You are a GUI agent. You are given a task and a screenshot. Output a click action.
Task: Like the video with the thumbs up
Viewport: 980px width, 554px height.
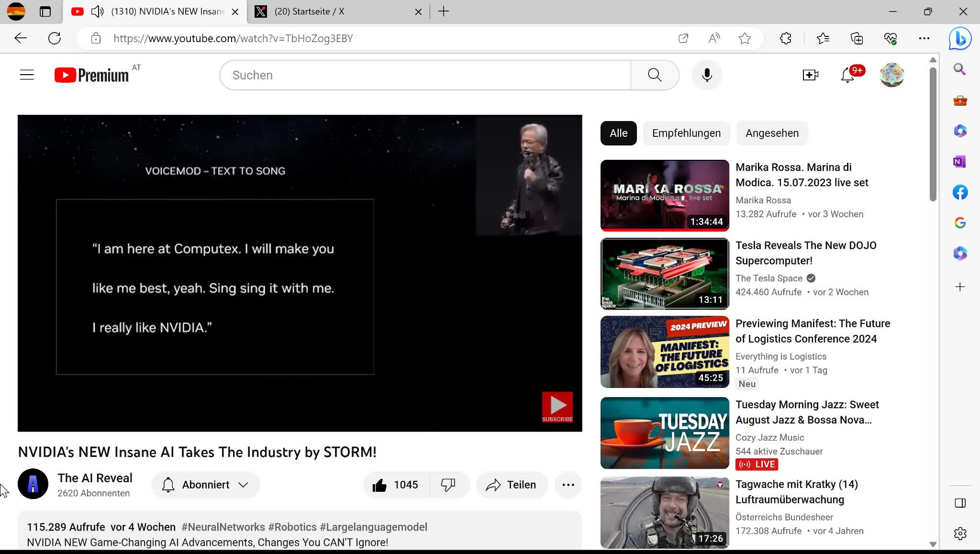(379, 485)
